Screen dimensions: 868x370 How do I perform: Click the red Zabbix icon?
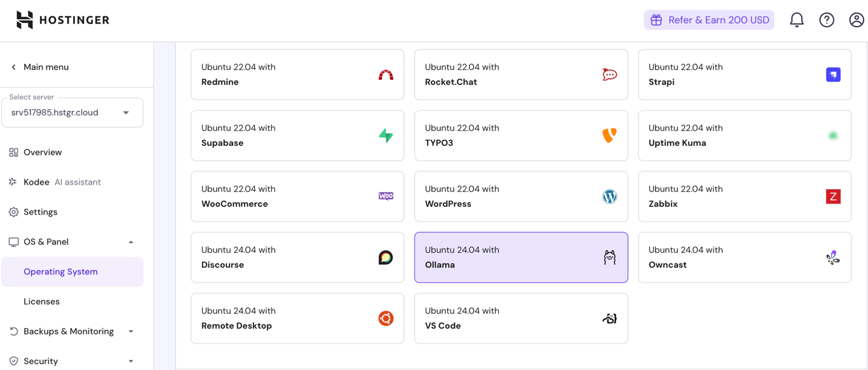coord(833,197)
